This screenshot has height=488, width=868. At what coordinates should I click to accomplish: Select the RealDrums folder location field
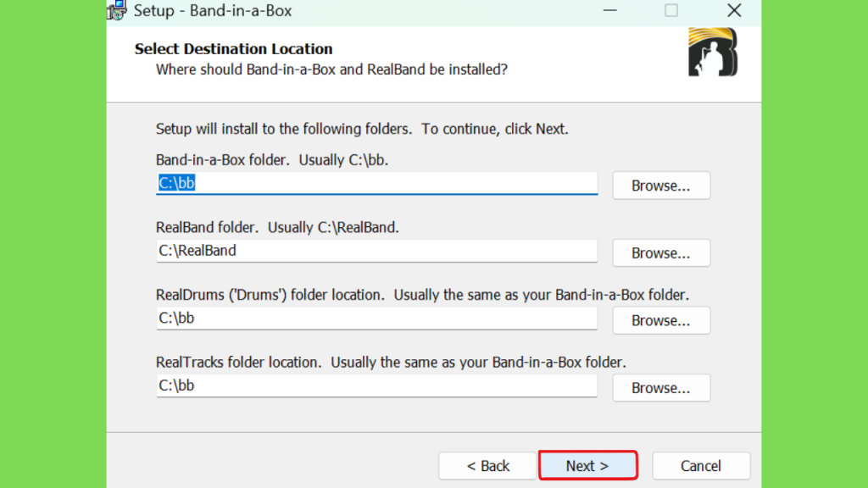(x=376, y=319)
